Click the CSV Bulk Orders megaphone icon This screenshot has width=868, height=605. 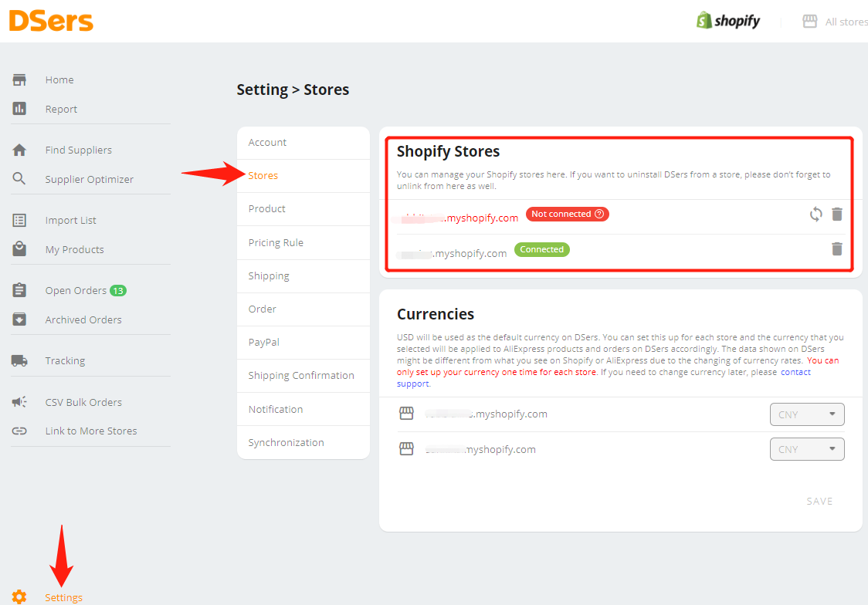(19, 401)
